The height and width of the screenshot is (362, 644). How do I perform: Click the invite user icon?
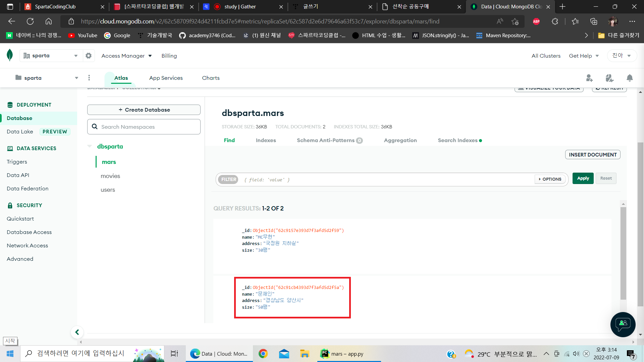pyautogui.click(x=589, y=78)
